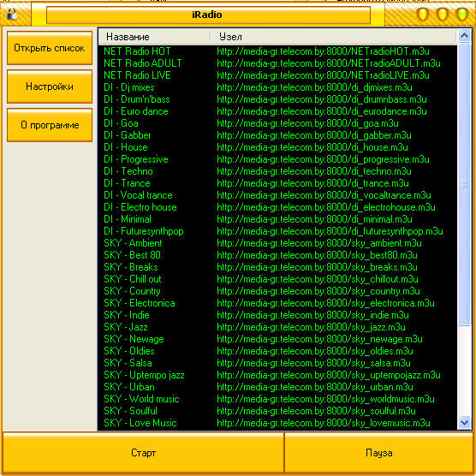Click the iRadio title bar
The height and width of the screenshot is (476, 476).
tap(208, 15)
